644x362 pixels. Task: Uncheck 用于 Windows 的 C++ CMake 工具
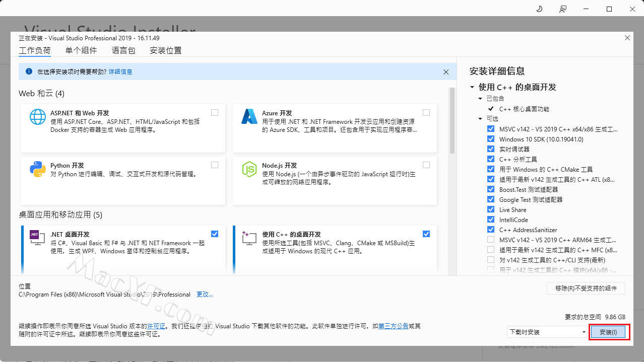tap(491, 169)
